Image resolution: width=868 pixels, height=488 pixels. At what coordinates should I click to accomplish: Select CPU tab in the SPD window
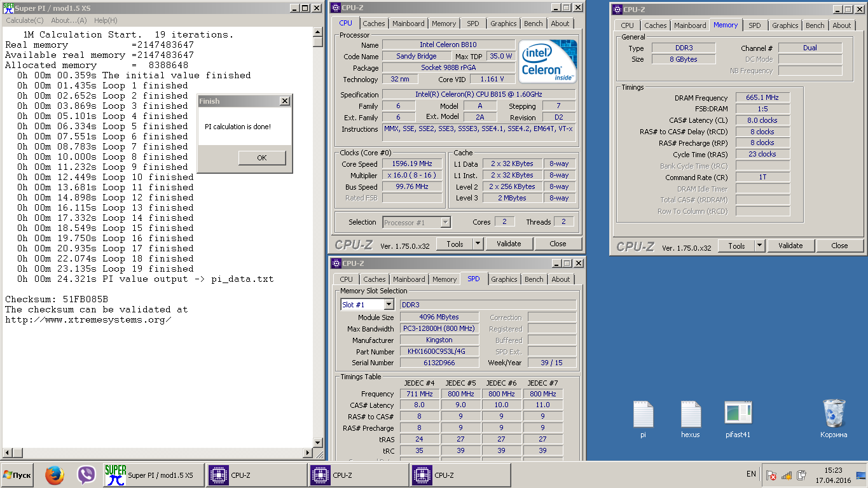[347, 279]
